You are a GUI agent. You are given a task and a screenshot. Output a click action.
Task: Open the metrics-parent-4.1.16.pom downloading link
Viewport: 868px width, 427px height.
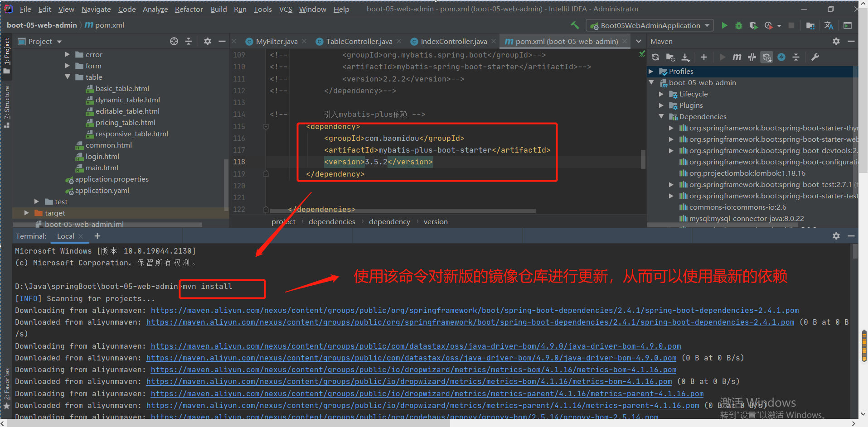[x=427, y=393]
